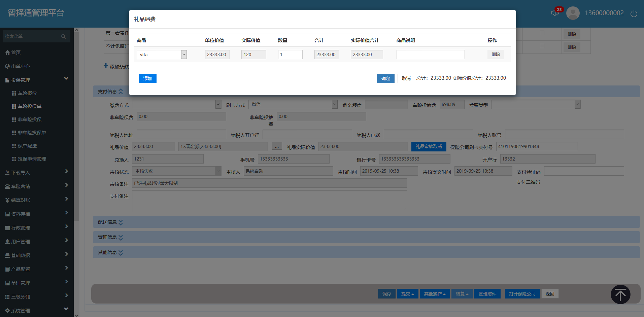644x317 pixels.
Task: Click the 确定 confirm button
Action: coord(385,78)
